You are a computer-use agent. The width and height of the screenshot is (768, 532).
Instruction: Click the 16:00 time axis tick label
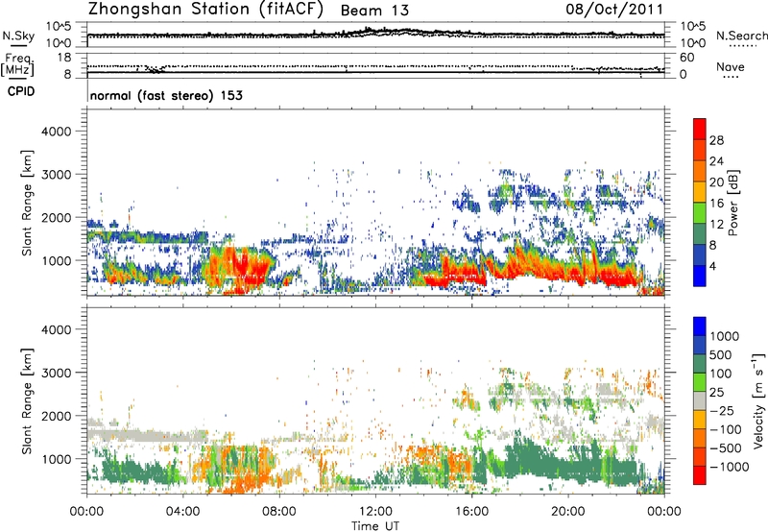coord(471,512)
